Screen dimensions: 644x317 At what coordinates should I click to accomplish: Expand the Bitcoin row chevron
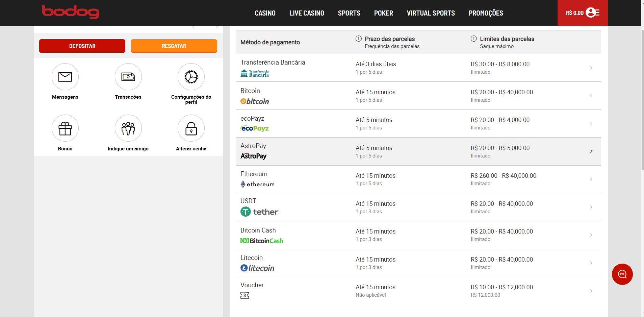tap(591, 96)
